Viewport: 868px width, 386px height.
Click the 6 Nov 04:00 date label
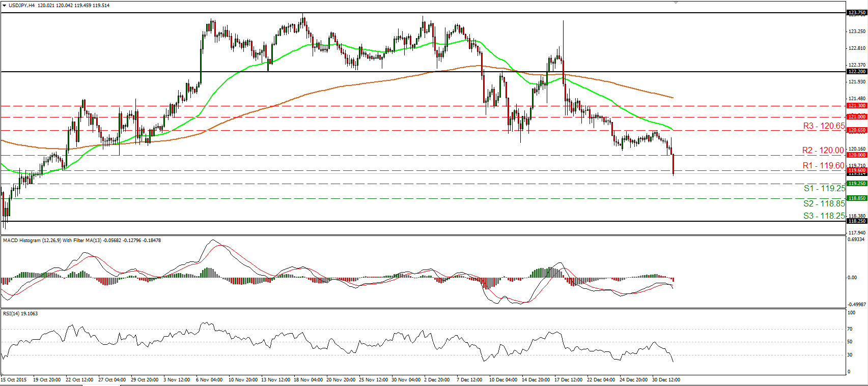[209, 380]
